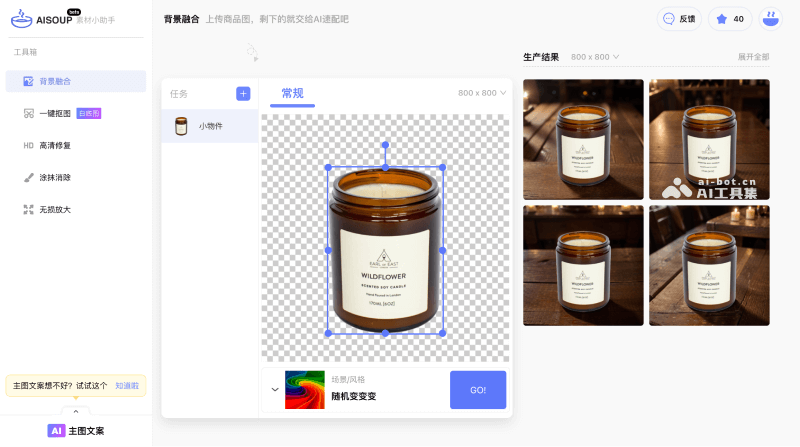
Task: Dismiss tip with 知道啦 link
Action: tap(127, 385)
